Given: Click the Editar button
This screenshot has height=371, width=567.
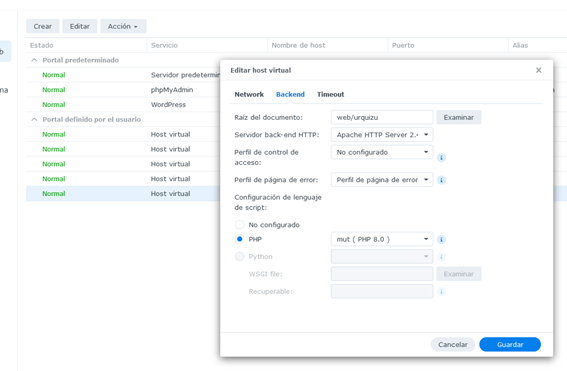Looking at the screenshot, I should coord(80,26).
